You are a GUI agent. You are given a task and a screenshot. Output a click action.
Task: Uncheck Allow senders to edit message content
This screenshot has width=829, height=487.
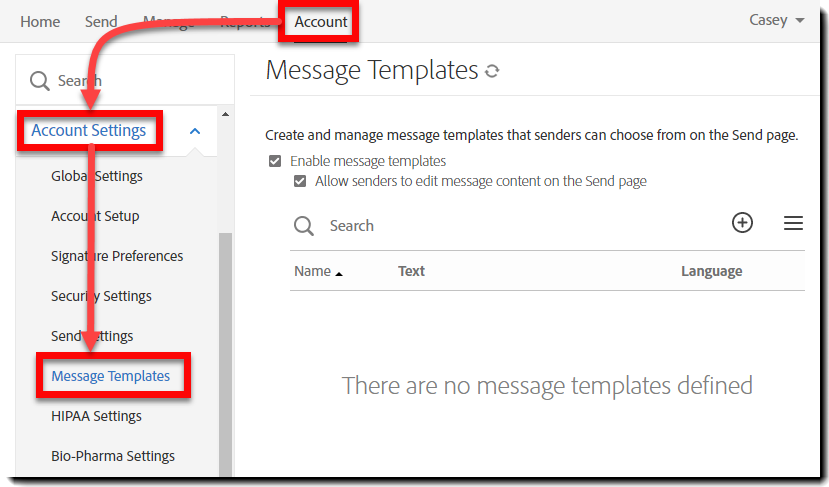pyautogui.click(x=299, y=182)
